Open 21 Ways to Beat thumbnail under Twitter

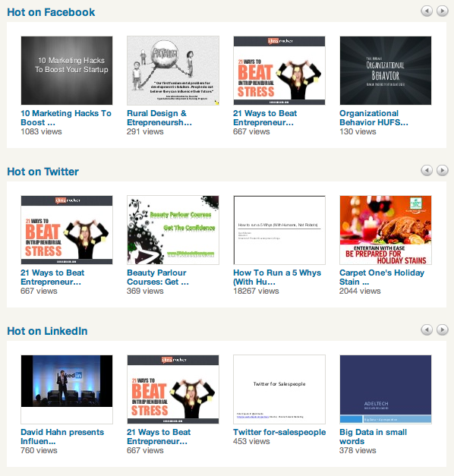(67, 230)
